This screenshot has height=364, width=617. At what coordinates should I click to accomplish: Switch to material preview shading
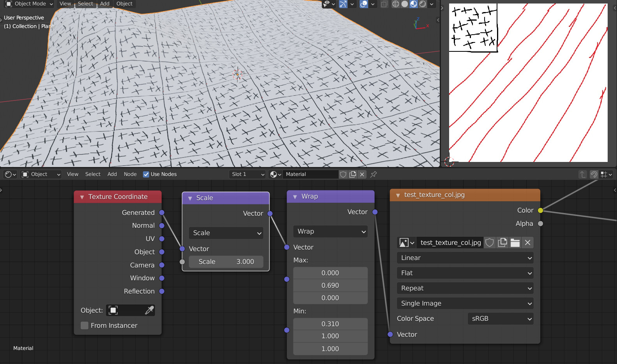414,4
